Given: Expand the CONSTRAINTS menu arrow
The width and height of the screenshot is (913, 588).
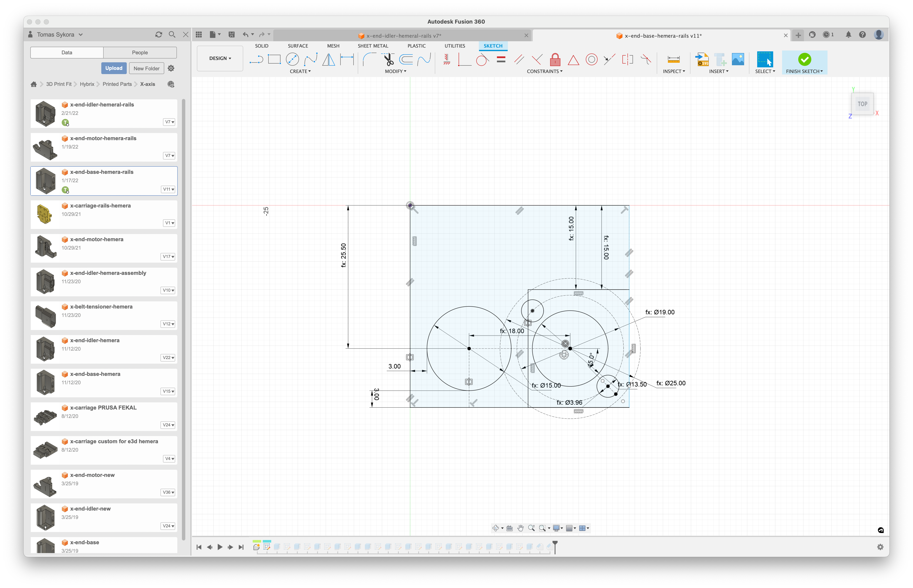Looking at the screenshot, I should point(544,71).
